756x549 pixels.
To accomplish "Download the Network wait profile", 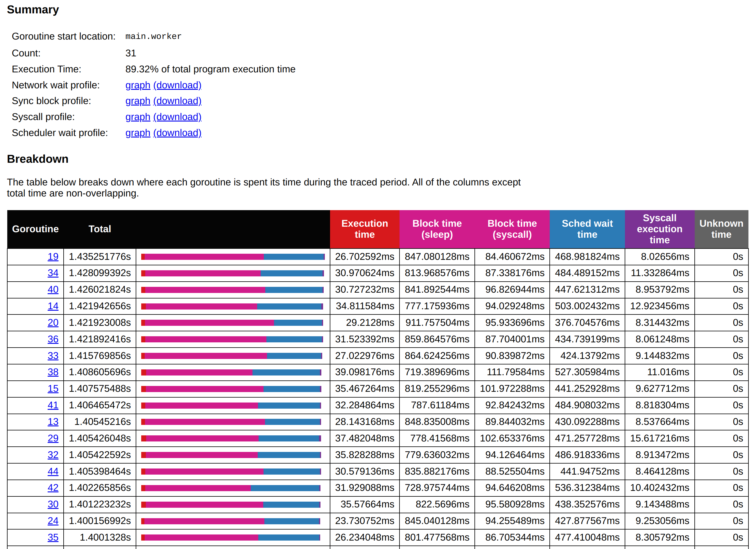I will click(x=177, y=85).
